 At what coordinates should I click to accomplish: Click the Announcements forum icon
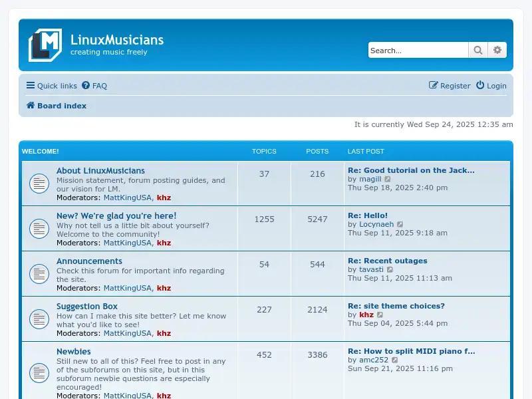[39, 273]
